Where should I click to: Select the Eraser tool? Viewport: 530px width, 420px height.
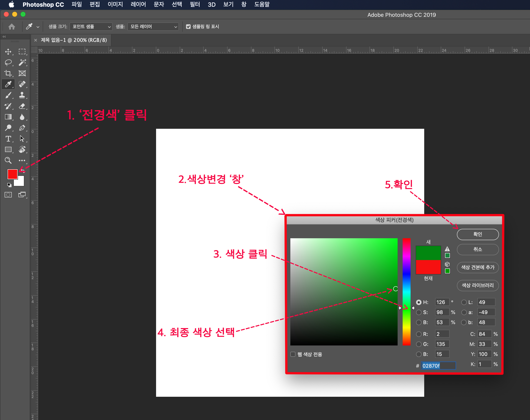(22, 106)
